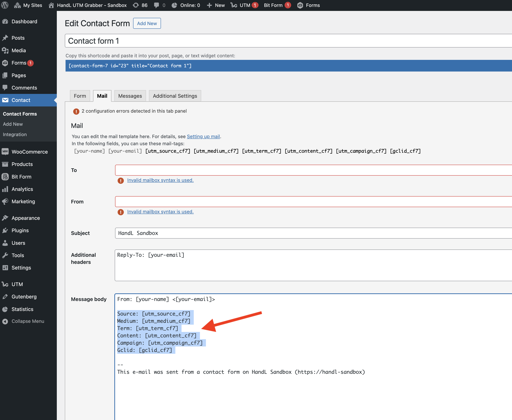Click the Forms sidebar icon
Viewport: 512px width, 420px height.
click(x=5, y=63)
